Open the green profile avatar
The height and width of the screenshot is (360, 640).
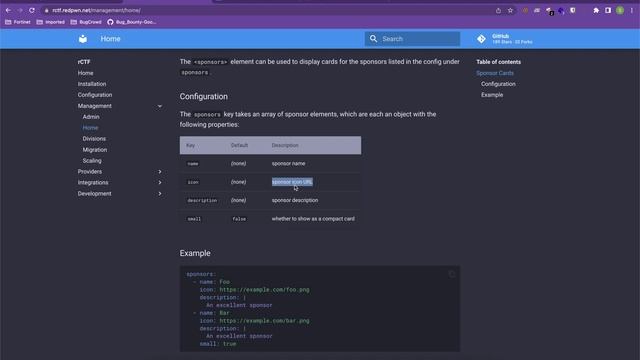tap(620, 11)
